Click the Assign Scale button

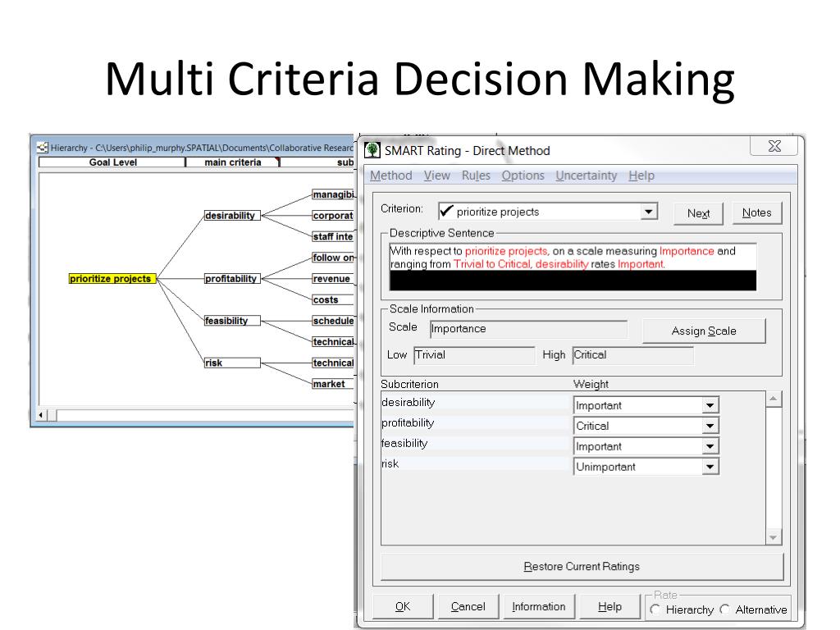tap(704, 331)
